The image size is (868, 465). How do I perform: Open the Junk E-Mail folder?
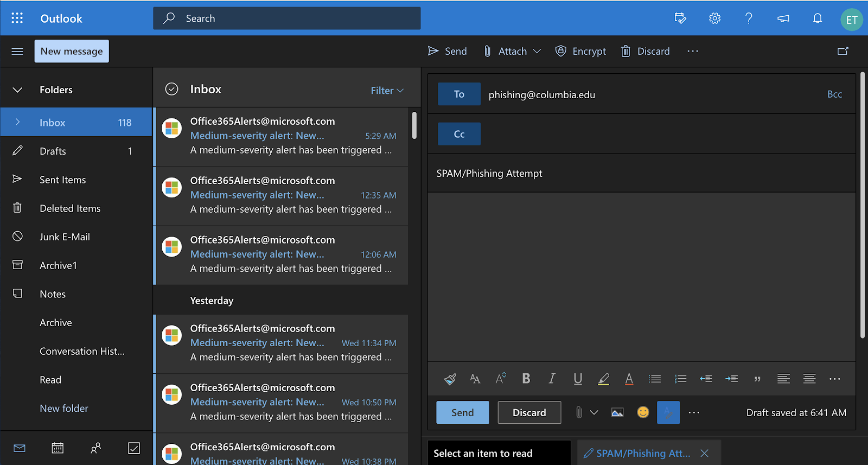[x=76, y=237]
